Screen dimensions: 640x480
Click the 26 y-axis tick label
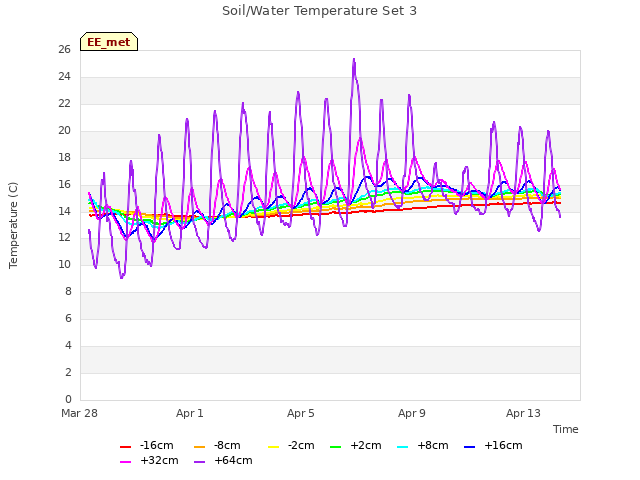tap(65, 49)
